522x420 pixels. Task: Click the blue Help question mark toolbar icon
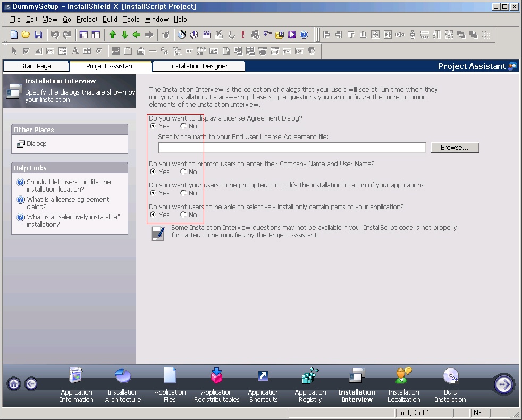[304, 35]
